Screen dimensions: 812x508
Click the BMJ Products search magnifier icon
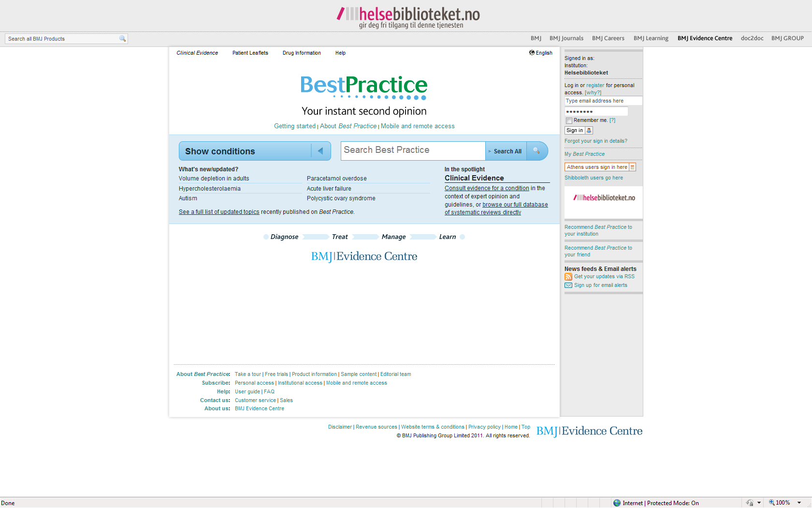[122, 39]
